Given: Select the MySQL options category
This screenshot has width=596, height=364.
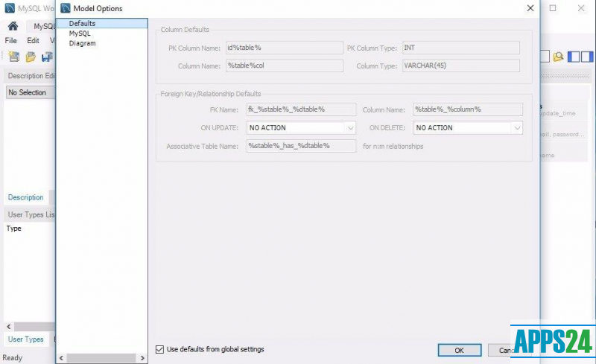Looking at the screenshot, I should coord(80,33).
